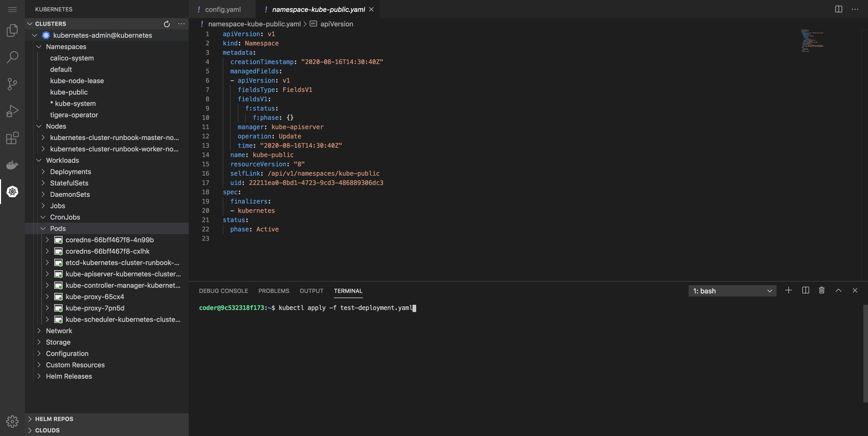Select the TERMINAL panel tab
The width and height of the screenshot is (868, 436).
(x=348, y=291)
